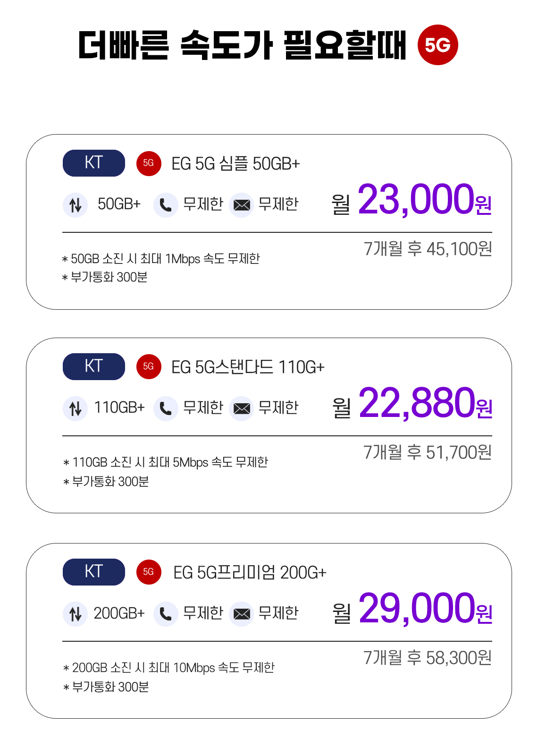Click the KT label on the 200G+ plan
This screenshot has height=756, width=538.
coord(94,572)
